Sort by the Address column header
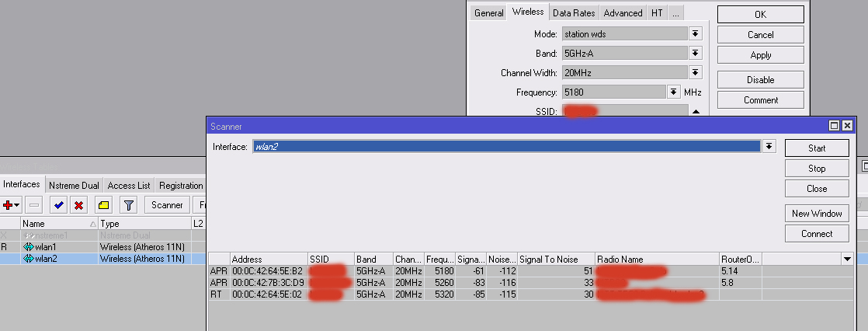The image size is (868, 331). (x=269, y=259)
